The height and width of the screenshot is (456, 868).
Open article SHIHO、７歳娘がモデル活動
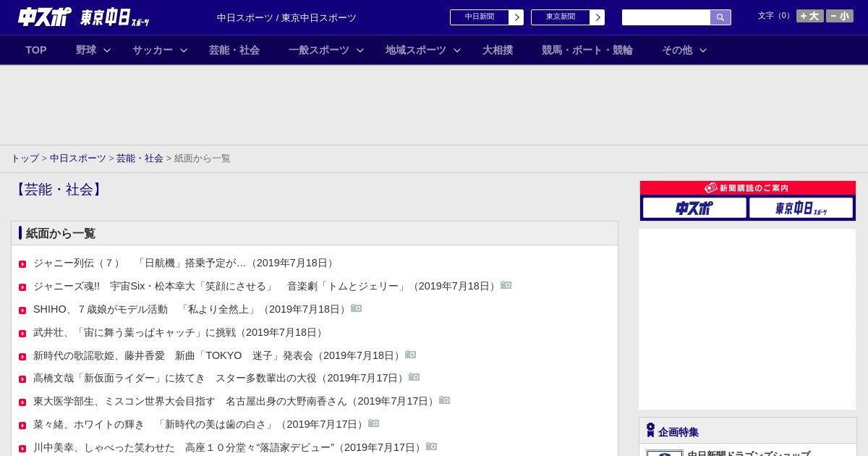click(192, 309)
